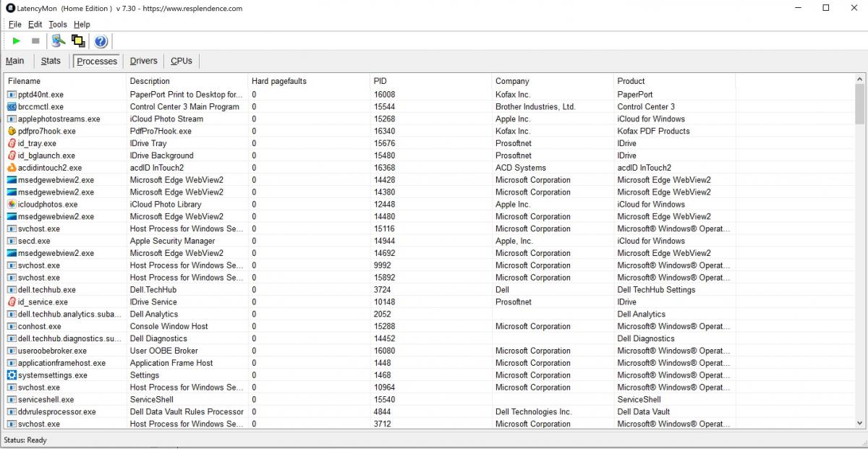Screen dimensions: 868x449
Task: Click the LatencyMon app icon in title bar
Action: pos(10,9)
